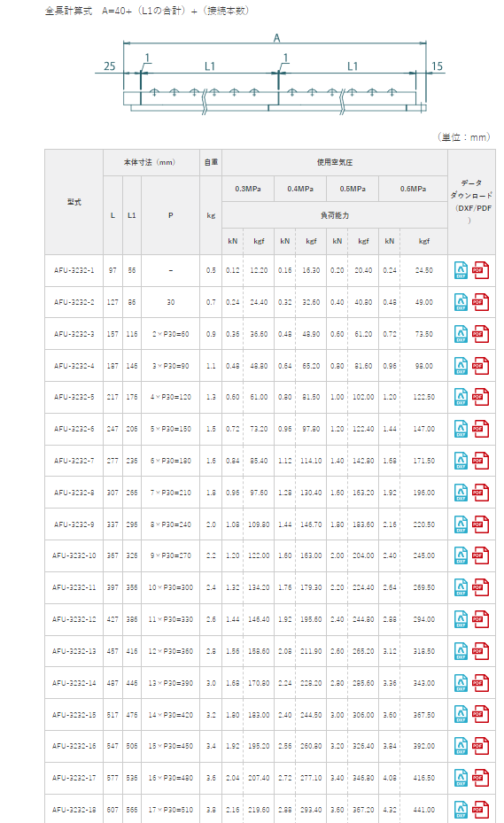This screenshot has width=504, height=823.
Task: Download DXF file for AFU-3232-12
Action: pos(461,619)
